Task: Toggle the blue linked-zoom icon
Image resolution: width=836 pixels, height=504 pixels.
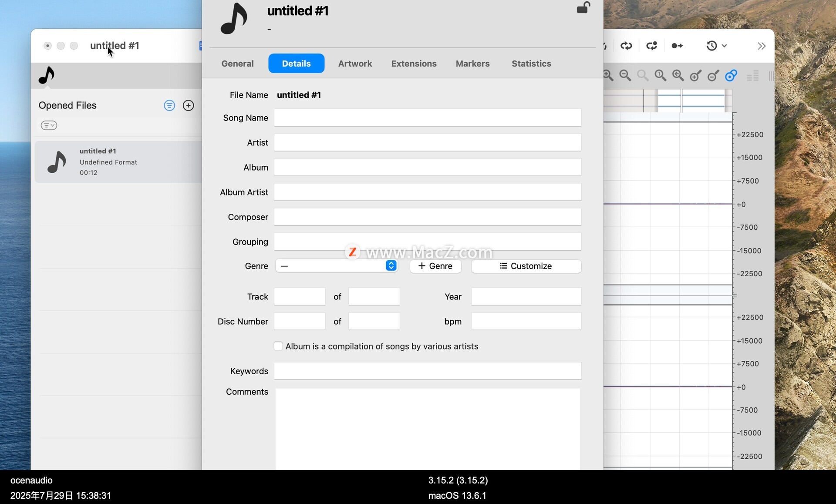Action: tap(731, 76)
